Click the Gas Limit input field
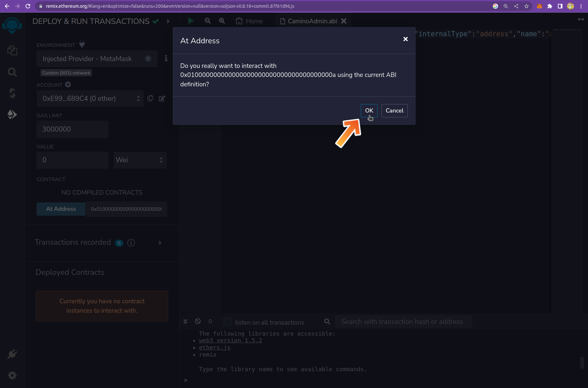Screen dimensions: 588x388 [x=72, y=129]
